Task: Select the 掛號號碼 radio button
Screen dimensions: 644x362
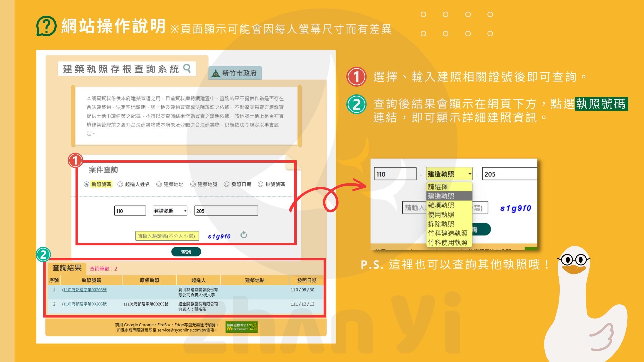Action: 260,184
